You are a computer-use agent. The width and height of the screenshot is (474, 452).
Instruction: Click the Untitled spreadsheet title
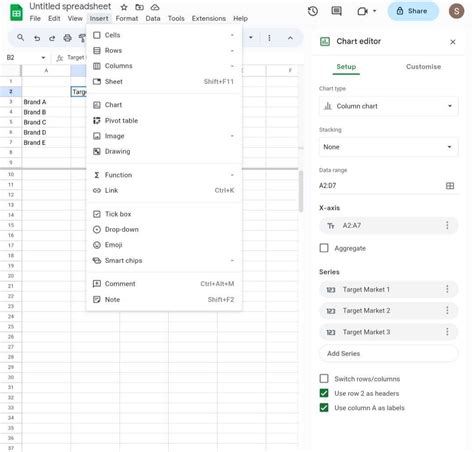coord(70,6)
